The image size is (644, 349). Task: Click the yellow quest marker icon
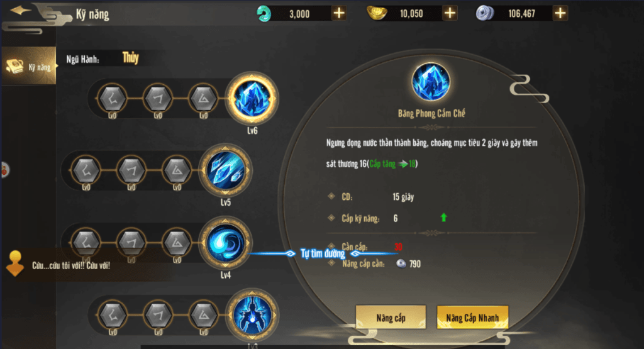click(15, 263)
